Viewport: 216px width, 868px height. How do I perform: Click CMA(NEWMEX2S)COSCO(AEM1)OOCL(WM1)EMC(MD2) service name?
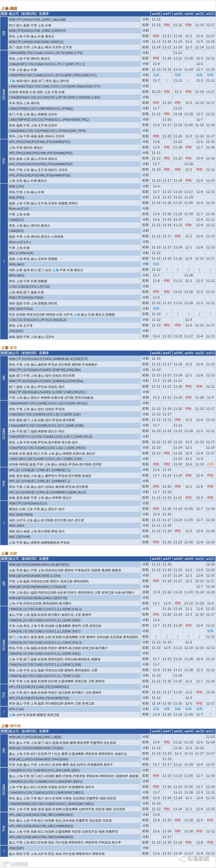[51, 804]
